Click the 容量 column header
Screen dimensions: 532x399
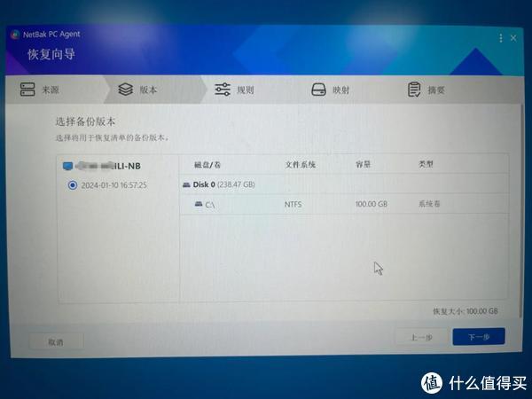[x=363, y=165]
